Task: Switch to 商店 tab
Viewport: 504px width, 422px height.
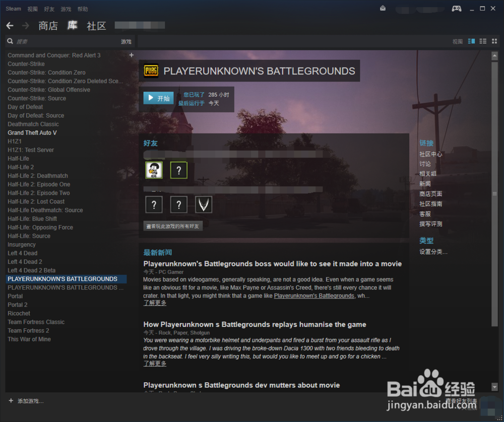Action: click(48, 26)
